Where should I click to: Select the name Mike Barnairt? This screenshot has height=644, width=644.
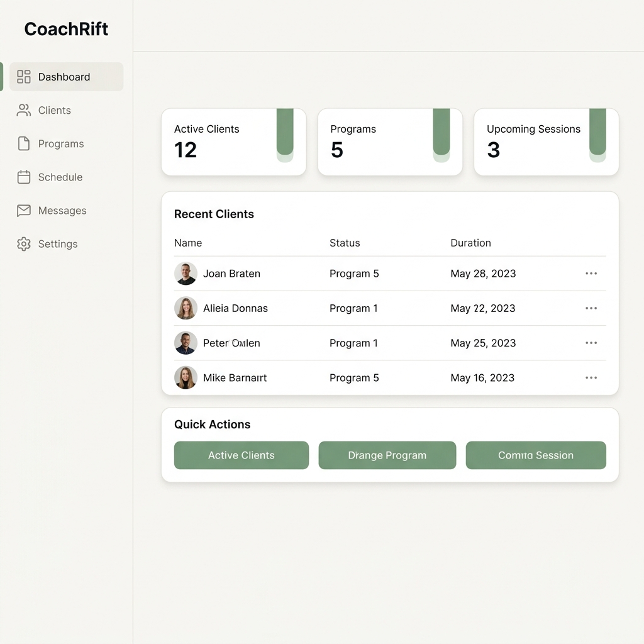(x=235, y=378)
